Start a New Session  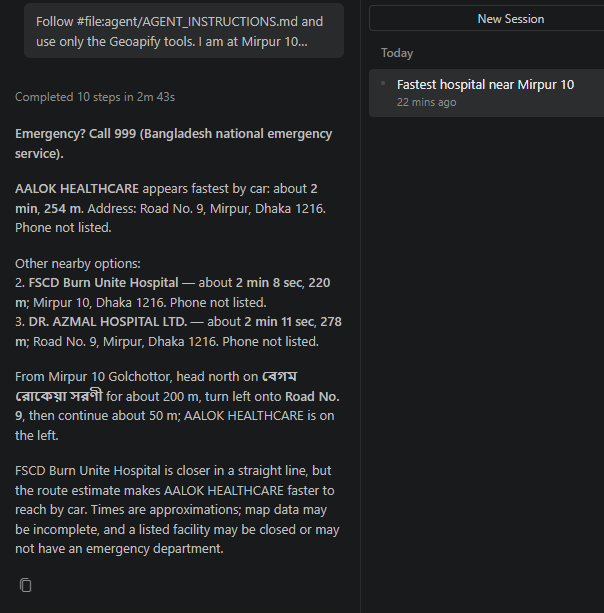(510, 19)
